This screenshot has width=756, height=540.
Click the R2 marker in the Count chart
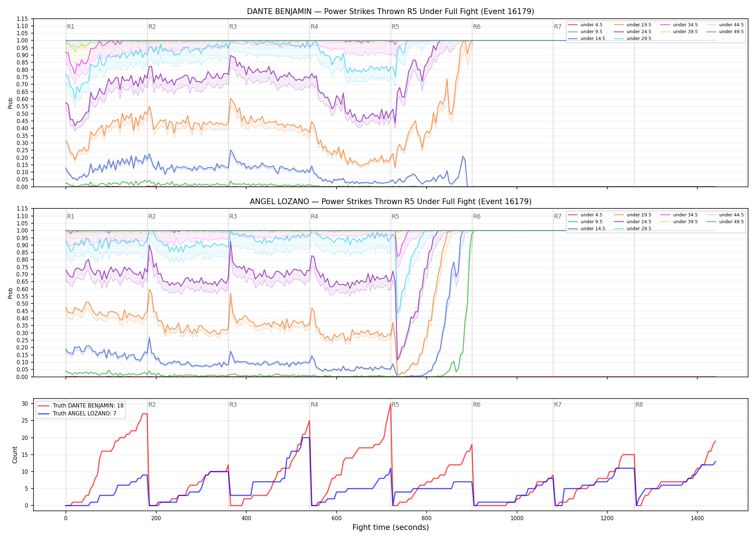[152, 405]
